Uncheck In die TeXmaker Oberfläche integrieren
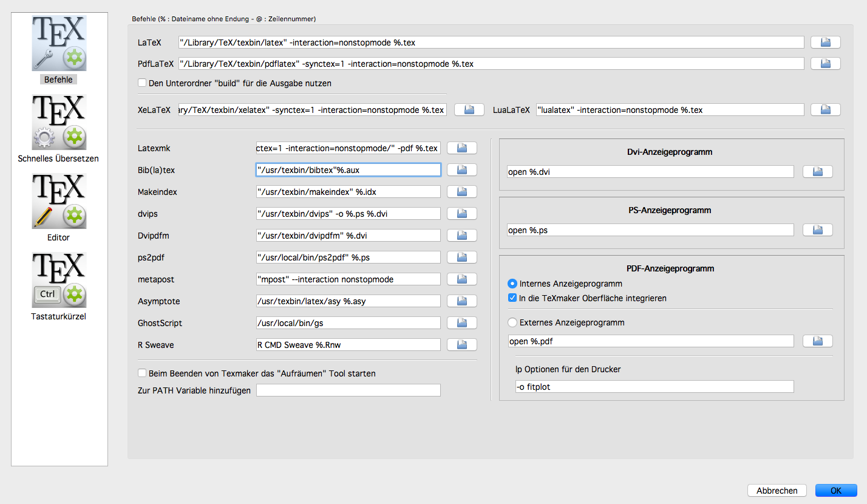 (512, 298)
